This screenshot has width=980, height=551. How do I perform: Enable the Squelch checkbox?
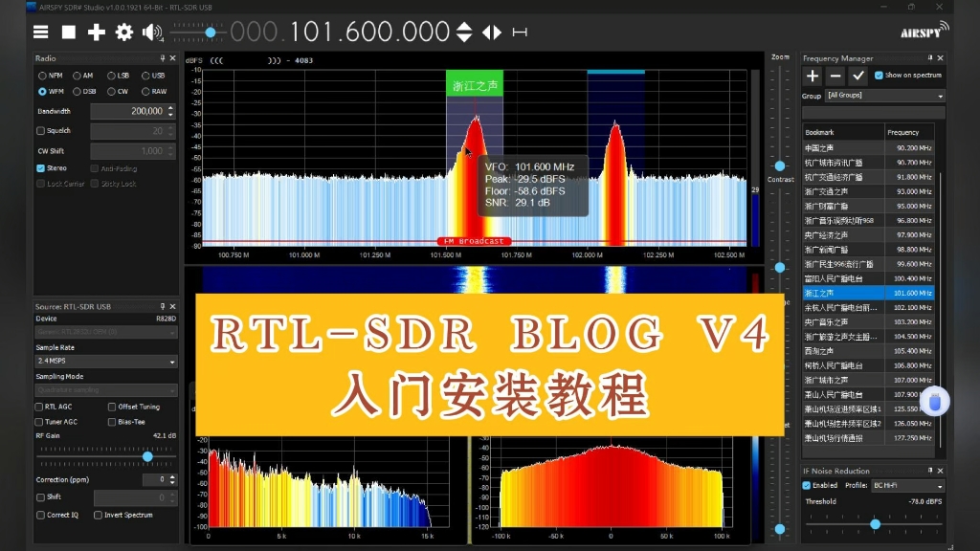coord(40,130)
